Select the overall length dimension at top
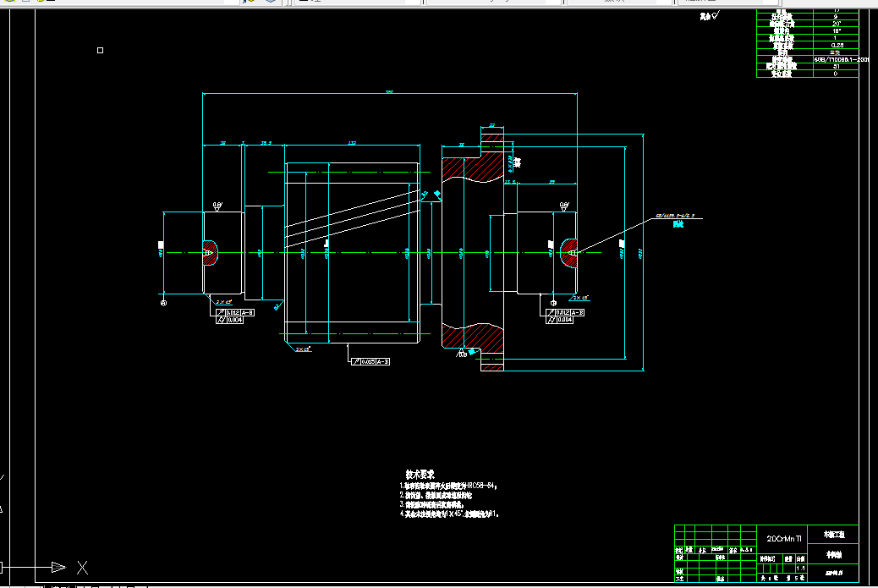 pos(390,93)
